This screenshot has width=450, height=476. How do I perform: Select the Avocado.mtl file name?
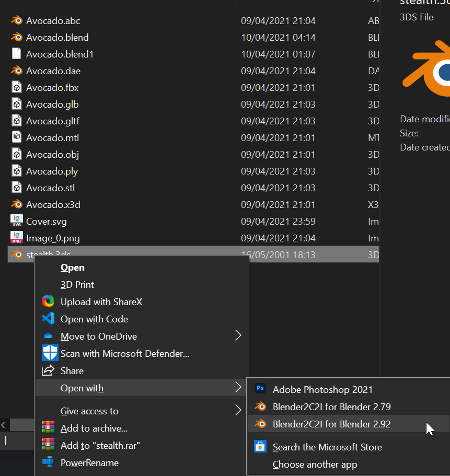[x=53, y=138]
